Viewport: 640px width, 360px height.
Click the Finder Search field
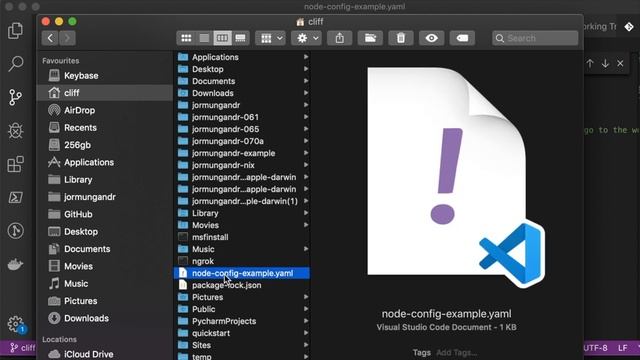[535, 38]
